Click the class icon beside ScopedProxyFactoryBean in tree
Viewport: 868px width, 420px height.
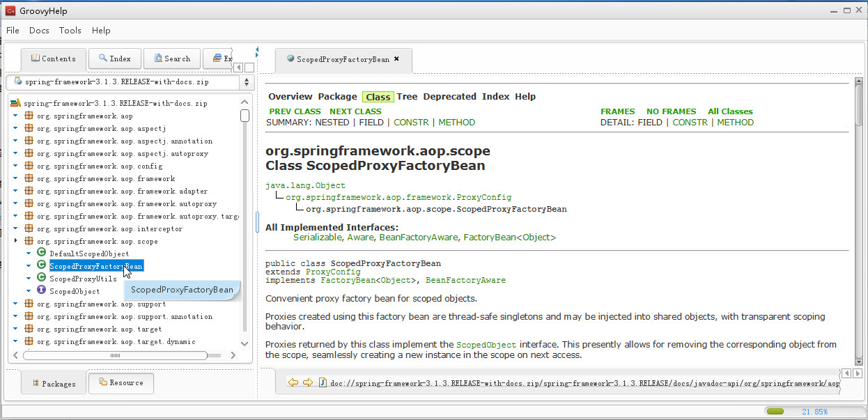pos(41,266)
